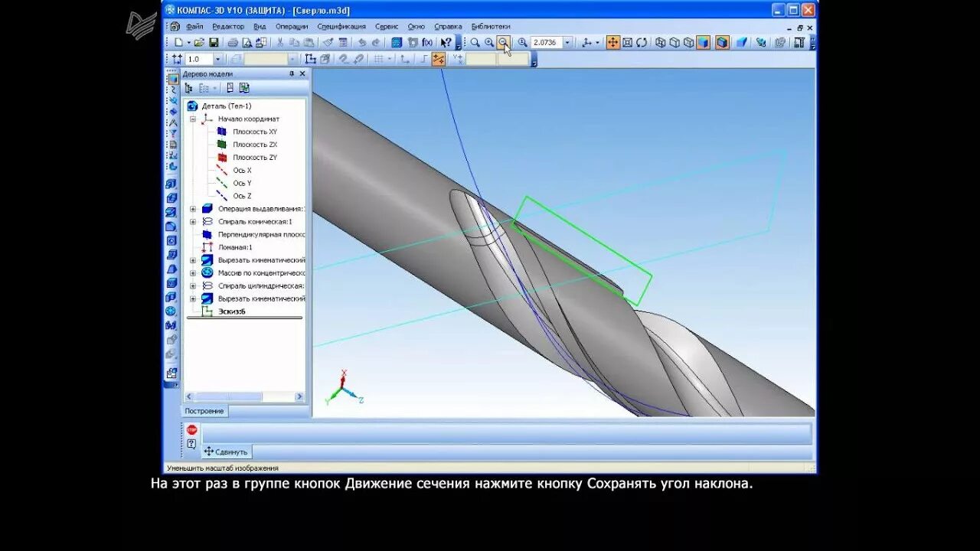Open help question icon in property panel

click(x=191, y=444)
